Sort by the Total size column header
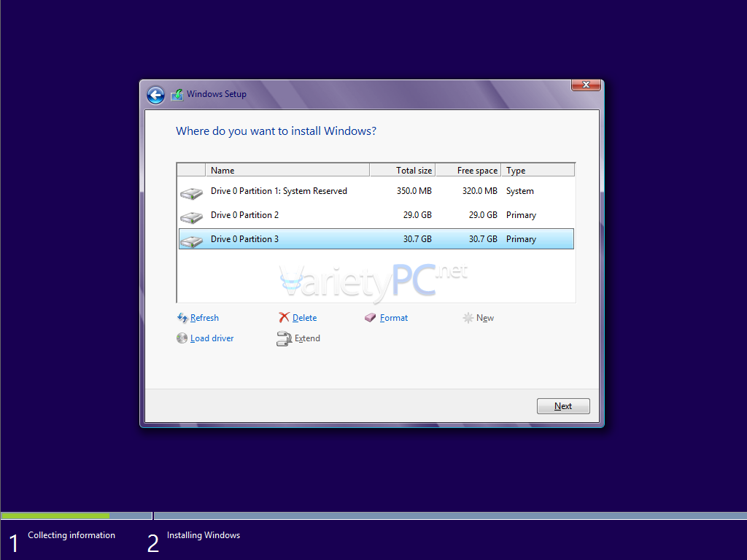Image resolution: width=747 pixels, height=560 pixels. [403, 170]
